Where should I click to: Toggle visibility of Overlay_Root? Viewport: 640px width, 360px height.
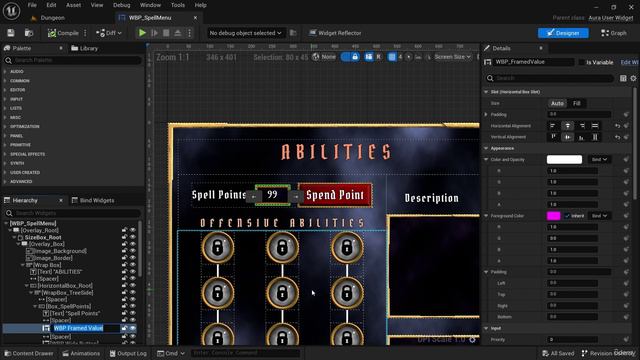pos(133,230)
